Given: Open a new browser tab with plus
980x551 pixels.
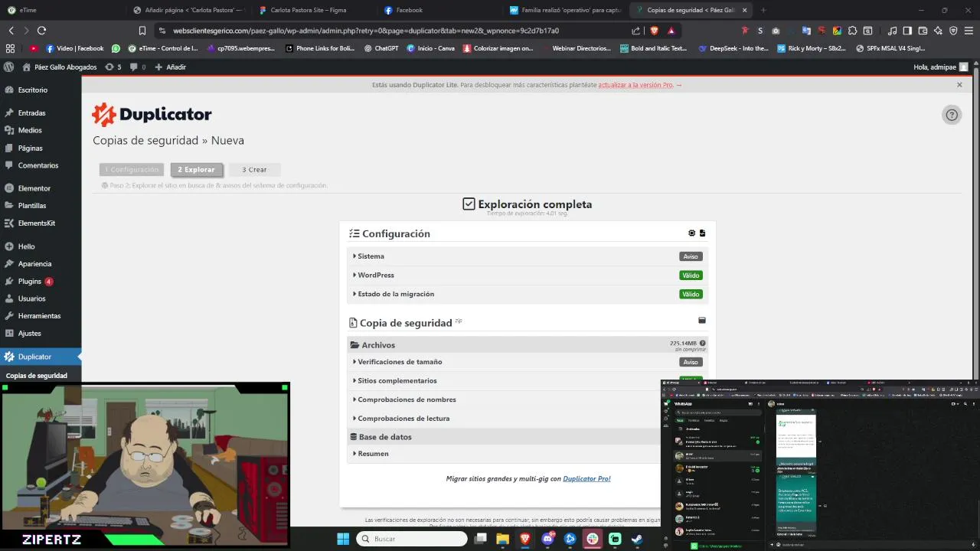Looking at the screenshot, I should click(763, 10).
